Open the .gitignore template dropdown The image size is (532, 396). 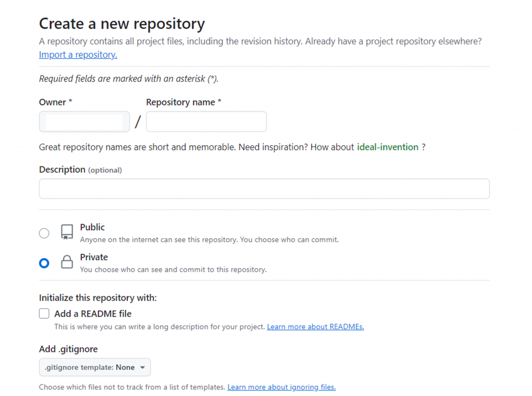pyautogui.click(x=95, y=367)
